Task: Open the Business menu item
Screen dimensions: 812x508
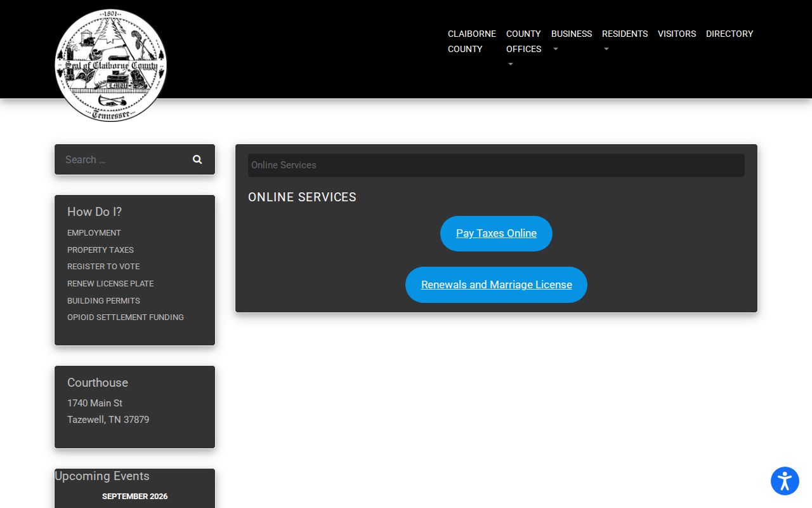Action: 572,34
